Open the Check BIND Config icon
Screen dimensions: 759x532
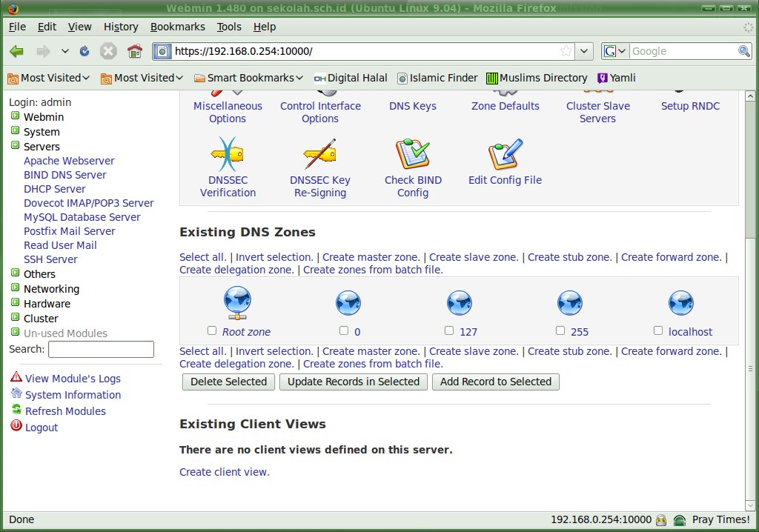413,155
